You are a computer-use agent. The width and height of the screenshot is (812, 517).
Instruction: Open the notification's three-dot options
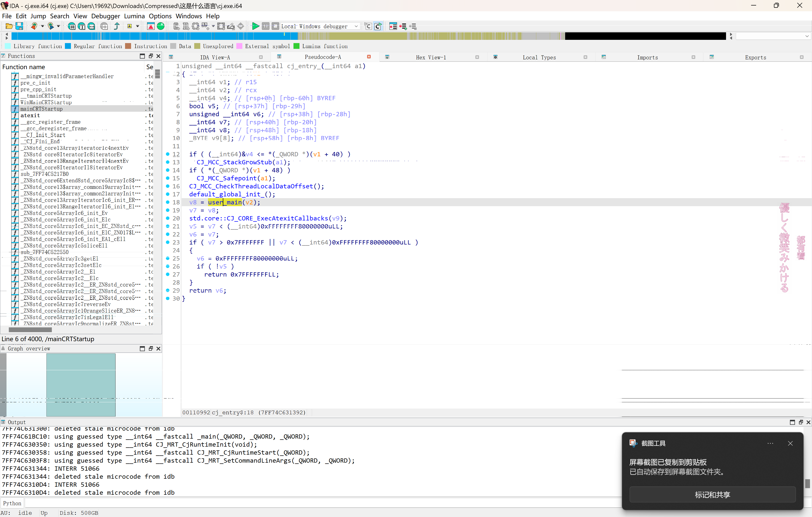click(x=770, y=443)
